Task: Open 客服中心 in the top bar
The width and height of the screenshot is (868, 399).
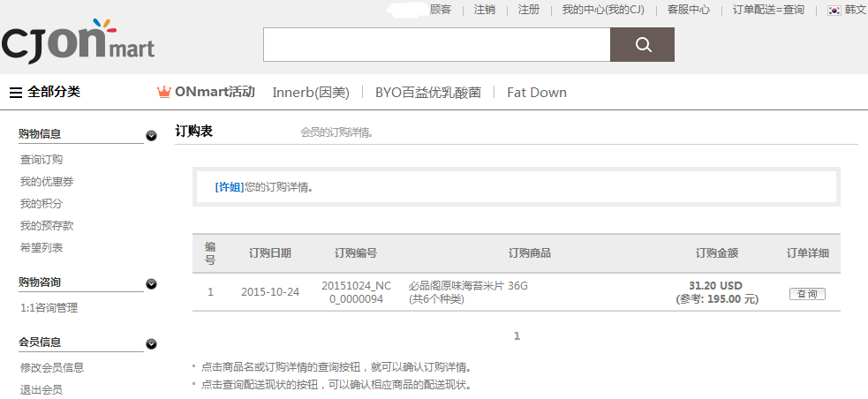Action: click(689, 10)
